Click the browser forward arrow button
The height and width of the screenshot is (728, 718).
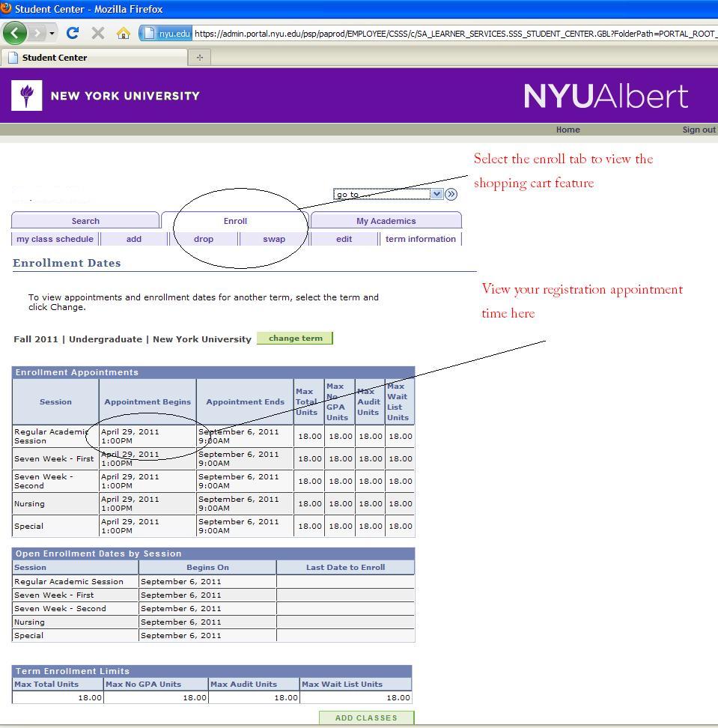click(x=36, y=33)
